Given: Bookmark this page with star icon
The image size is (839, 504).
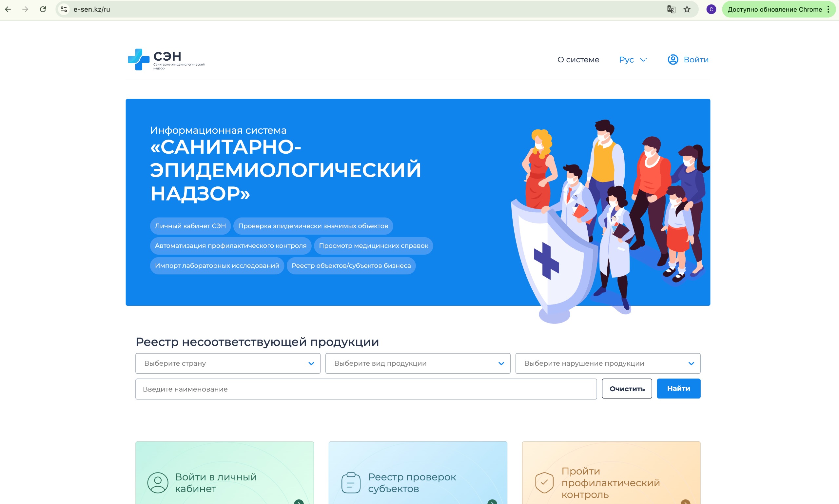Looking at the screenshot, I should [687, 9].
